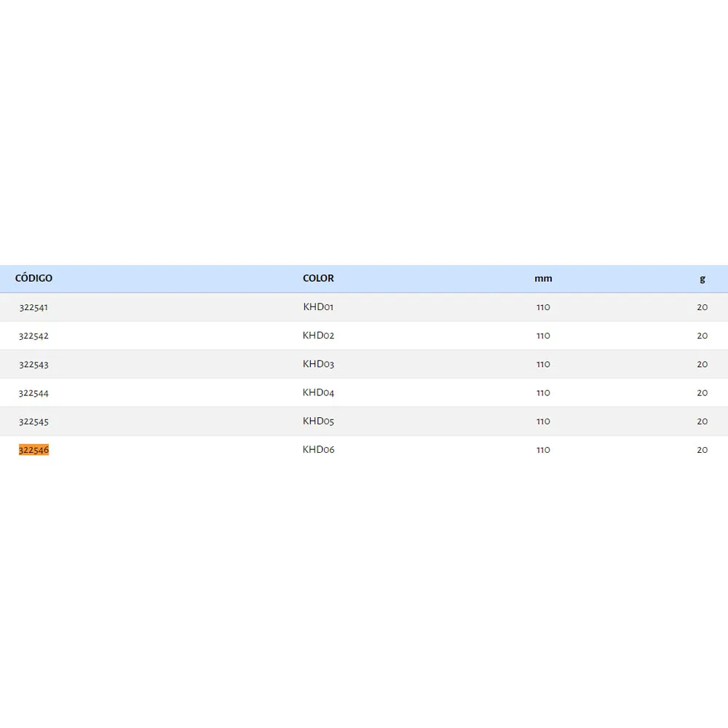Click the COLOR column header

click(318, 278)
